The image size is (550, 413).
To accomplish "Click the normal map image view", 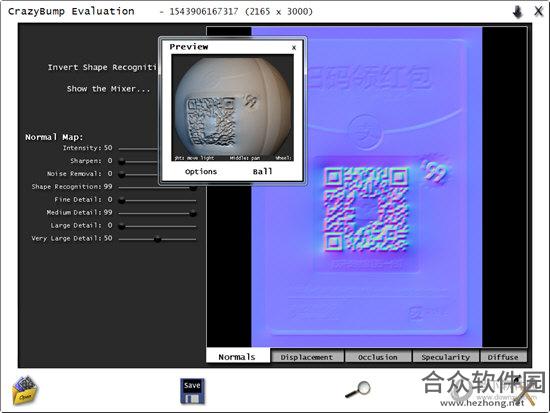I will point(367,187).
